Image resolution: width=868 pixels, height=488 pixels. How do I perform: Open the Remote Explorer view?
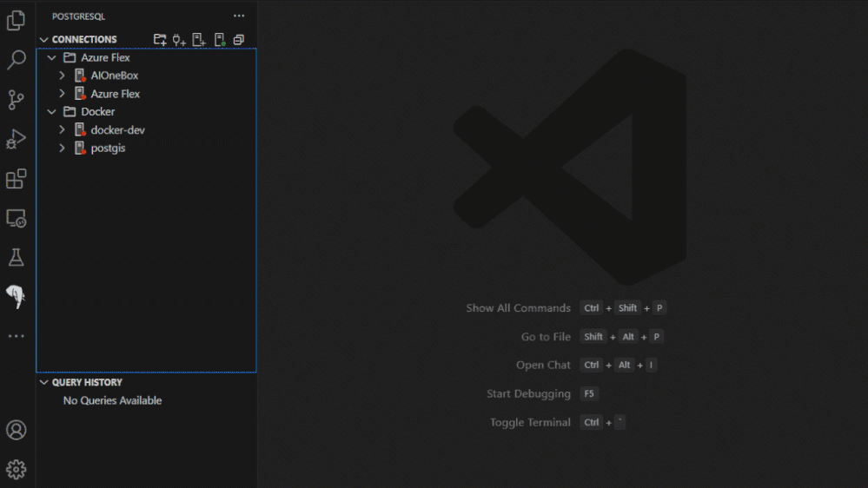(x=16, y=219)
